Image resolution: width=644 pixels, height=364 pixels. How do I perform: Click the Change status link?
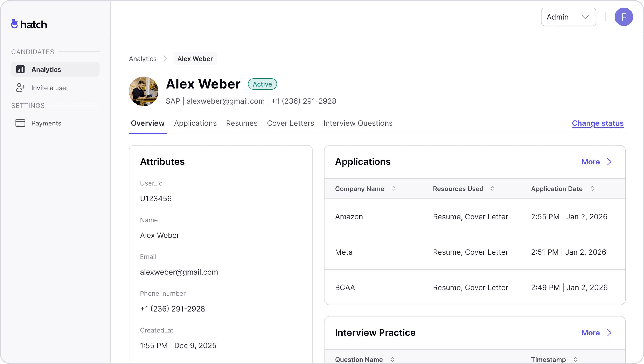(597, 123)
